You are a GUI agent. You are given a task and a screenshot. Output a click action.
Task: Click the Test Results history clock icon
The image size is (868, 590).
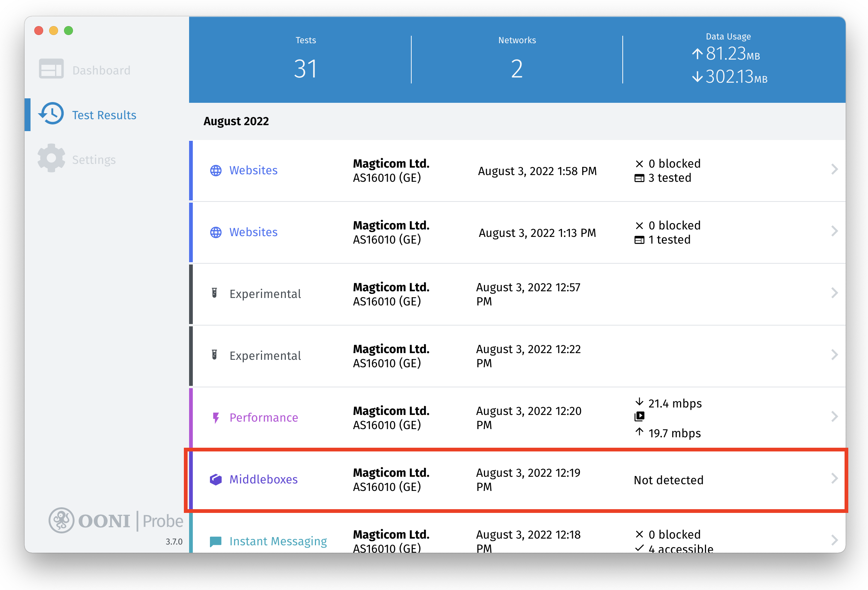pyautogui.click(x=51, y=114)
